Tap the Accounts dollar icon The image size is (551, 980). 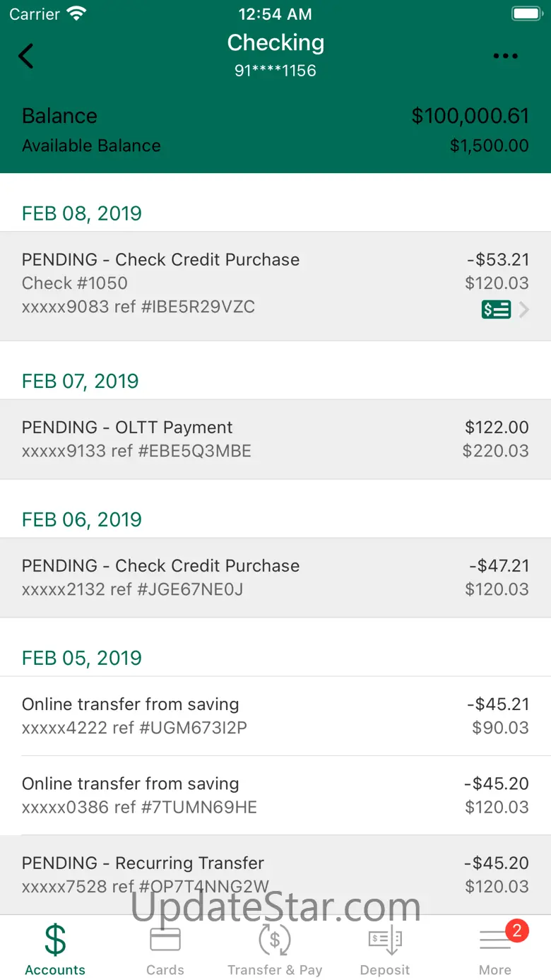[x=55, y=940]
